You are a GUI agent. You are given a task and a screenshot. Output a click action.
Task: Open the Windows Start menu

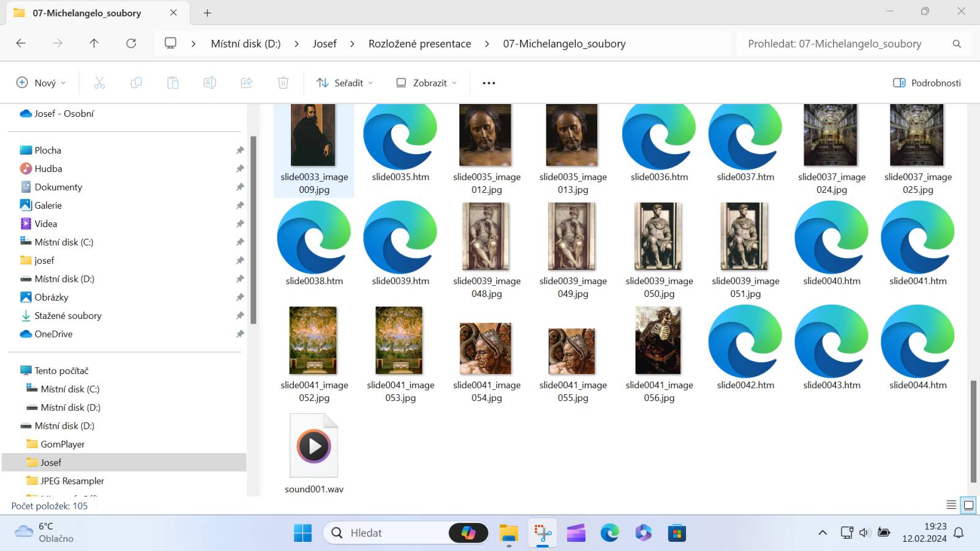coord(303,533)
